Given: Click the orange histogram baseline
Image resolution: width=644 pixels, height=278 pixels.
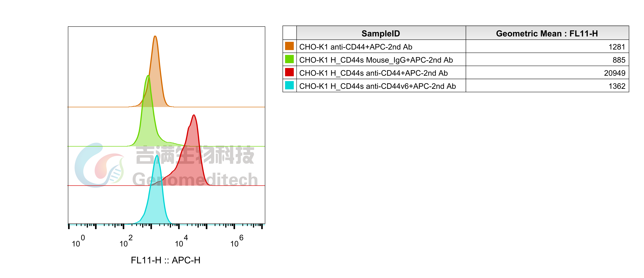Looking at the screenshot, I should [x=225, y=107].
